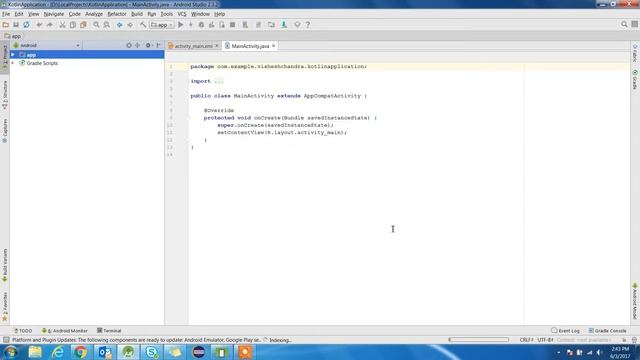Click Chrome icon in Windows taskbar

pos(80,352)
